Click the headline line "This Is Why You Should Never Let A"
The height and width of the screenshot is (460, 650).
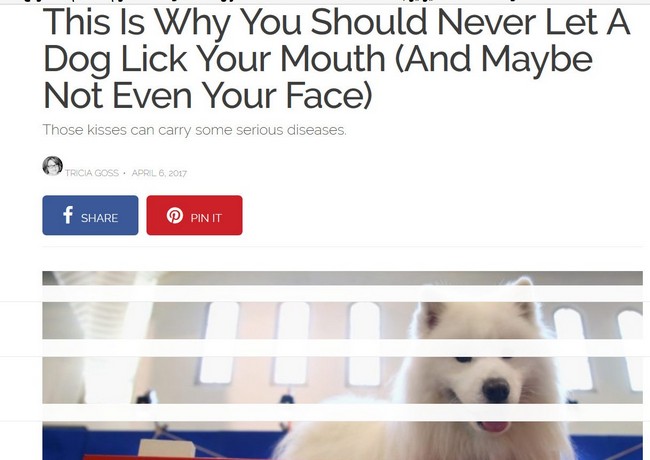336,22
